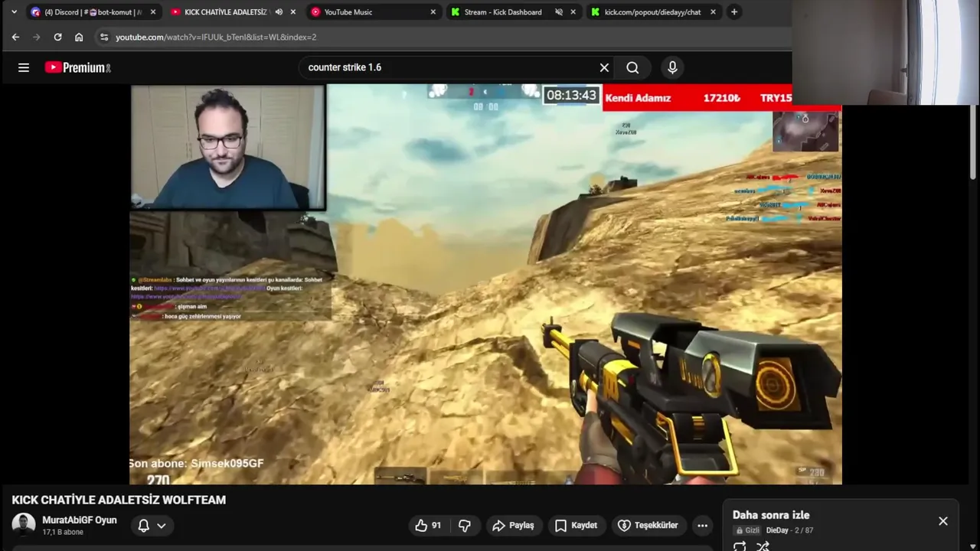Go back in browser
Screen dimensions: 980x551
15,37
